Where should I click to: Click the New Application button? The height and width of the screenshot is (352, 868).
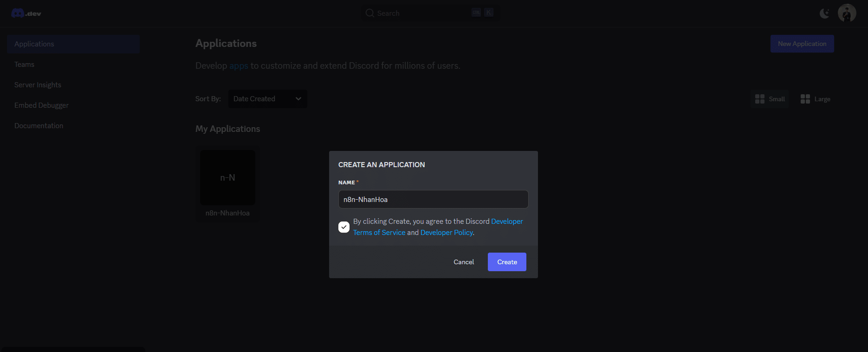coord(802,44)
